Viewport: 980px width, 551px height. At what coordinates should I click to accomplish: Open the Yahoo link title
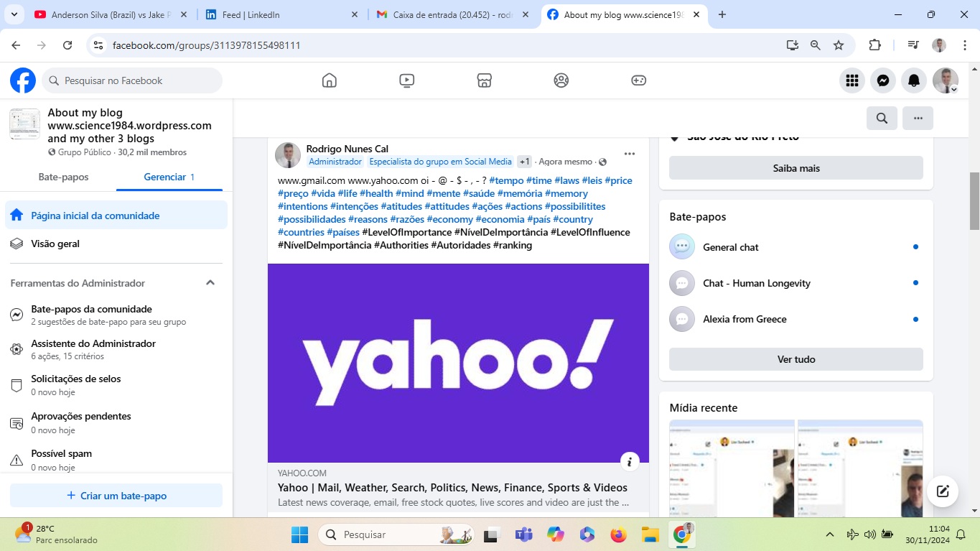pyautogui.click(x=452, y=488)
